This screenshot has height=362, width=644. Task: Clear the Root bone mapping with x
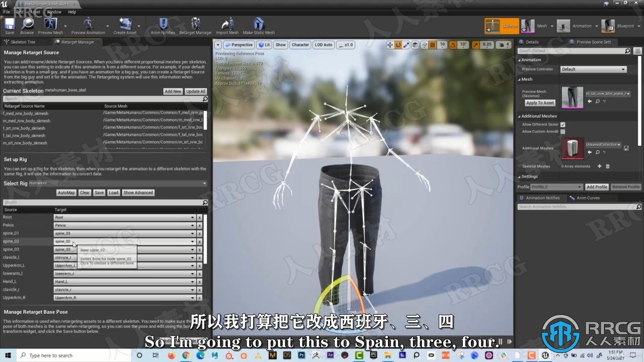(199, 217)
